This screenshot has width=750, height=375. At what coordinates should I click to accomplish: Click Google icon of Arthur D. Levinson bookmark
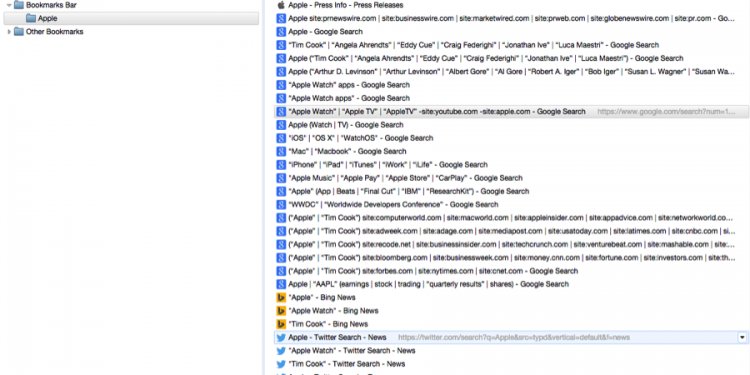tap(281, 72)
